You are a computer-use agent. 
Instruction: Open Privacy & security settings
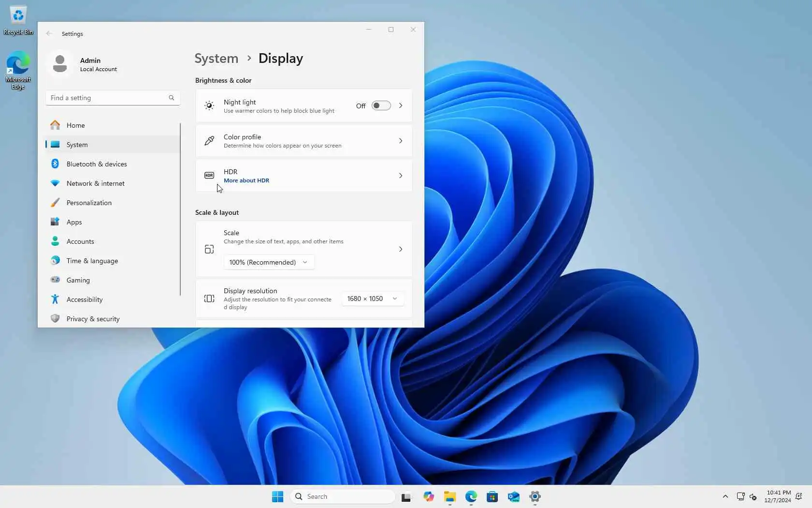(x=113, y=319)
